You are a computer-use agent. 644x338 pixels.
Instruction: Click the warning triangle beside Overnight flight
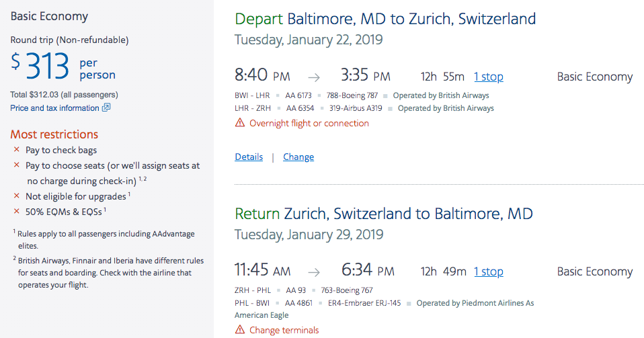click(x=240, y=123)
